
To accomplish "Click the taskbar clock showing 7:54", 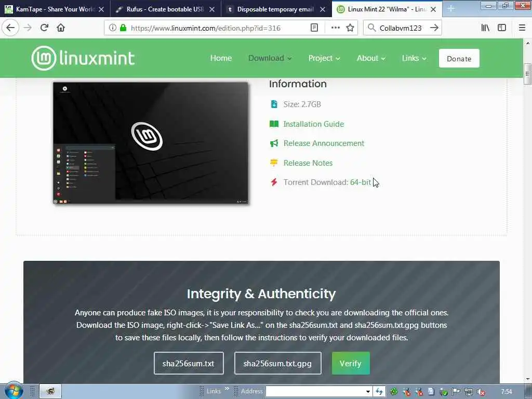I will pos(507,392).
